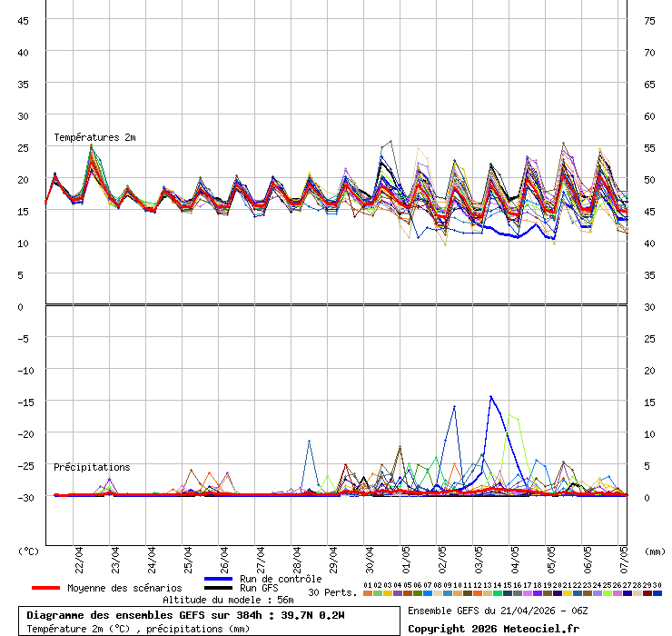Click 'Copyright 2026 Meteociel.fr' text
This screenshot has height=636, width=672.
click(x=492, y=628)
